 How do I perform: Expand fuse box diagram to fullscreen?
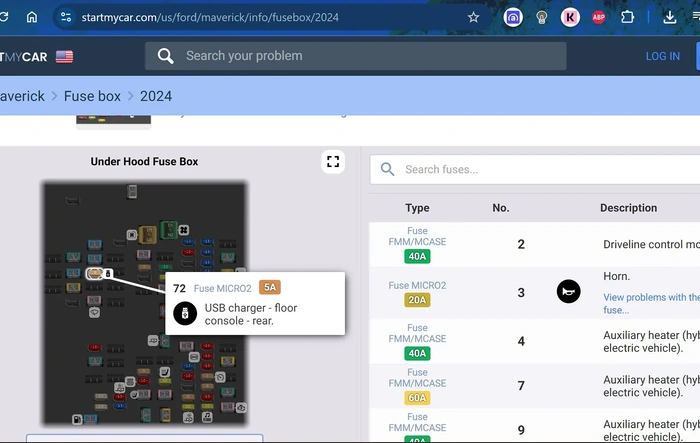pos(333,162)
